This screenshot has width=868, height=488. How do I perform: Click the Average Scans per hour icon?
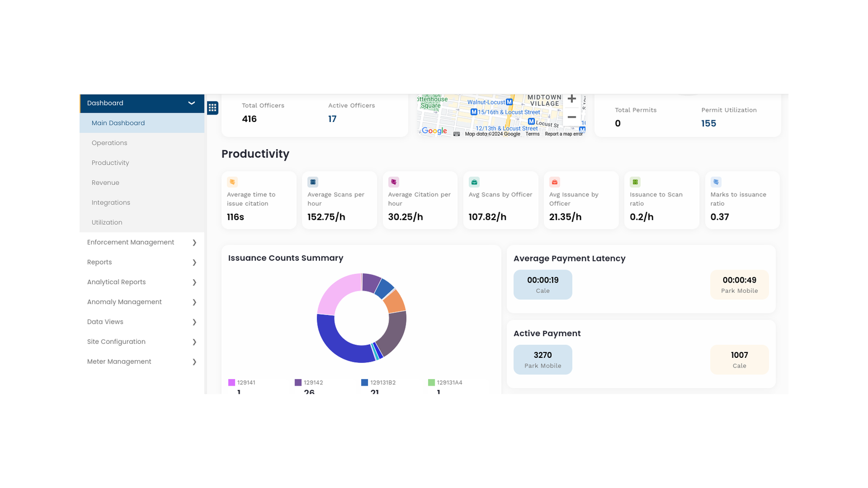[313, 182]
